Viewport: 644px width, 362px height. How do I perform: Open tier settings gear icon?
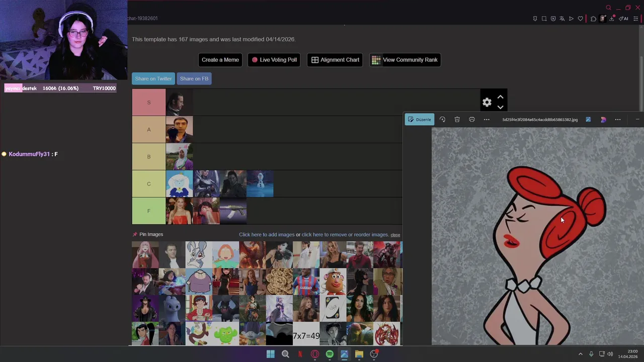pyautogui.click(x=487, y=103)
